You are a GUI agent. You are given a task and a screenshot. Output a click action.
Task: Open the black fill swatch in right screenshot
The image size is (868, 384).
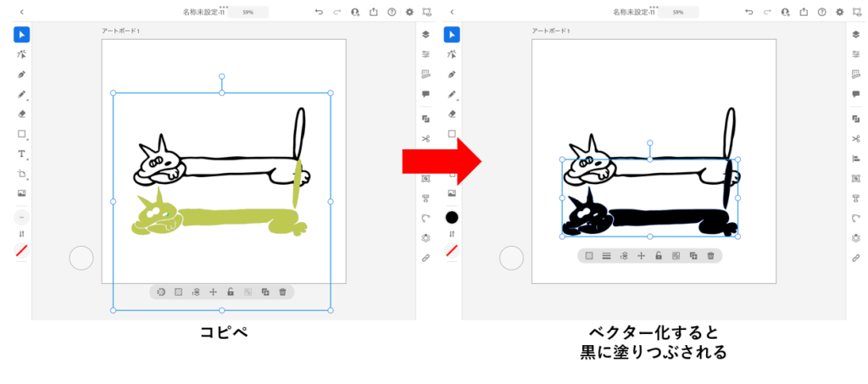pyautogui.click(x=452, y=218)
